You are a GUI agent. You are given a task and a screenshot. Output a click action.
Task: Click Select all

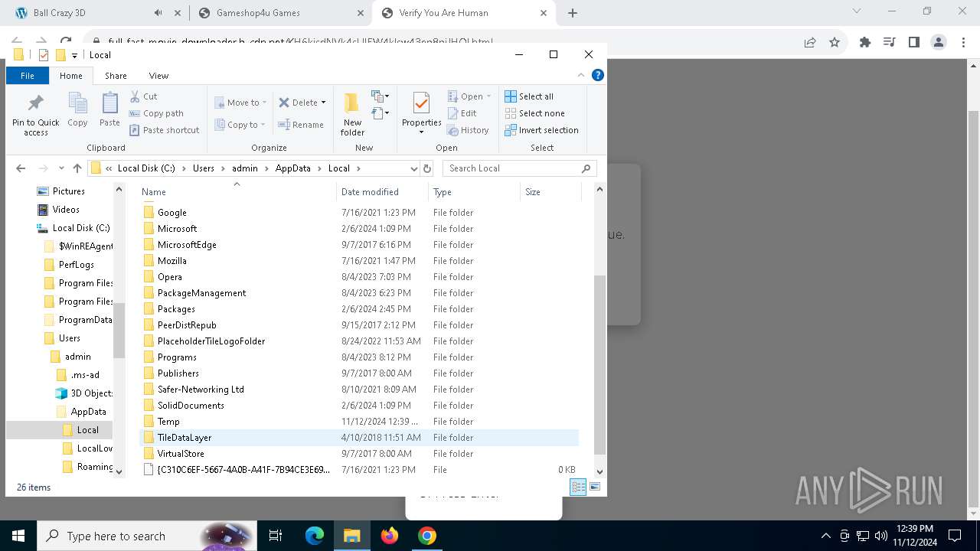coord(529,96)
